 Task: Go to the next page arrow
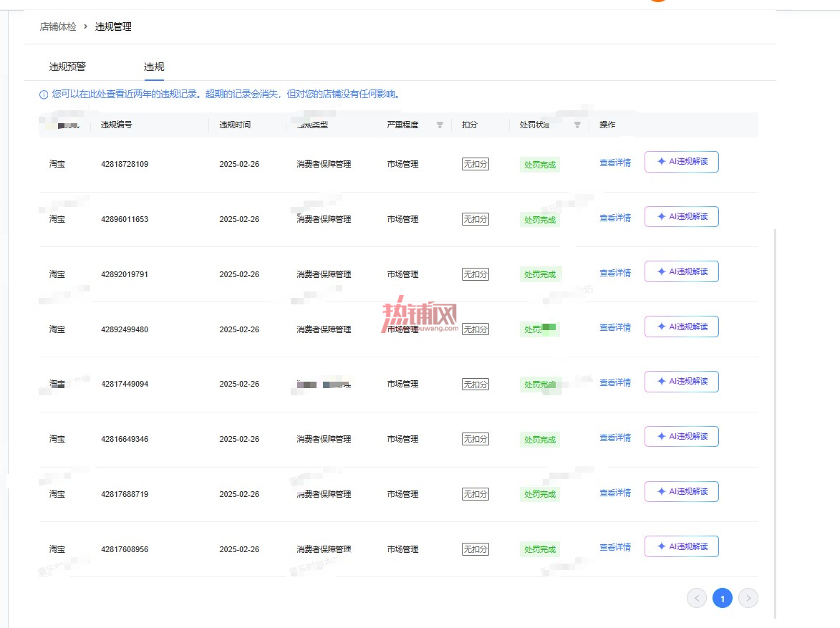tap(748, 598)
